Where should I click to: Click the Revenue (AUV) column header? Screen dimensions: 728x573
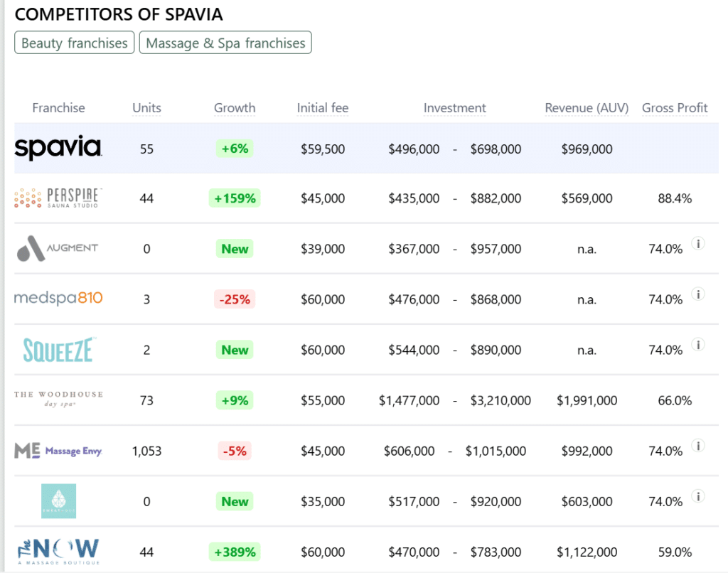pos(587,108)
